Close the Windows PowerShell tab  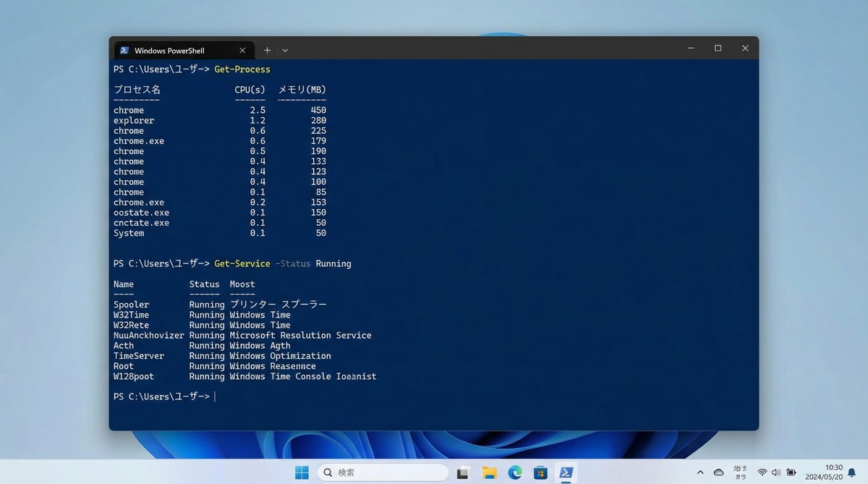242,50
